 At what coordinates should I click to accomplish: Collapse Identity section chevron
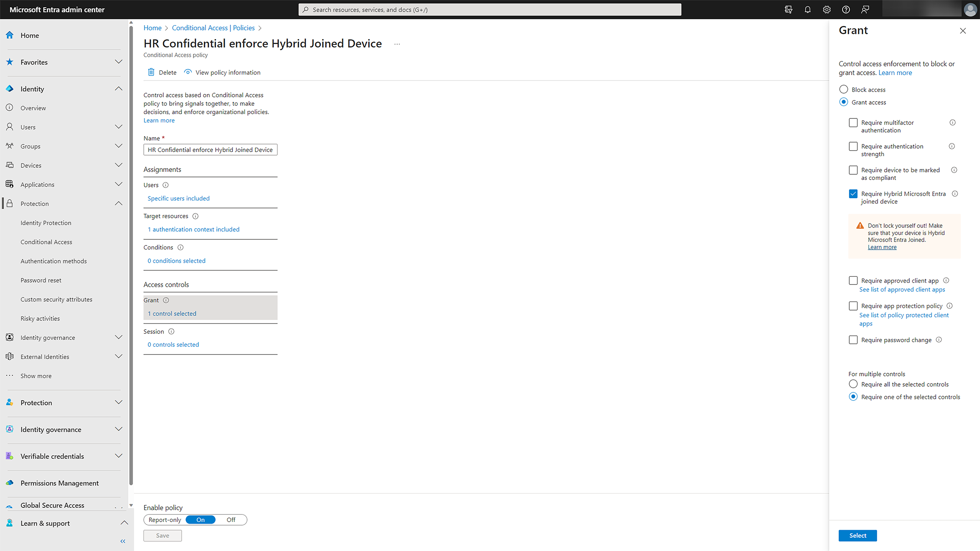coord(119,88)
